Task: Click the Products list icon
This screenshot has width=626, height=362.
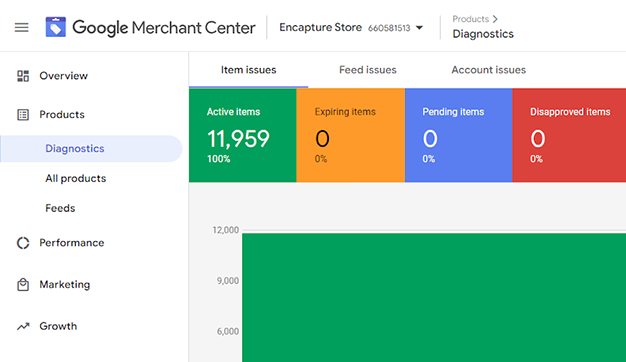Action: (23, 115)
